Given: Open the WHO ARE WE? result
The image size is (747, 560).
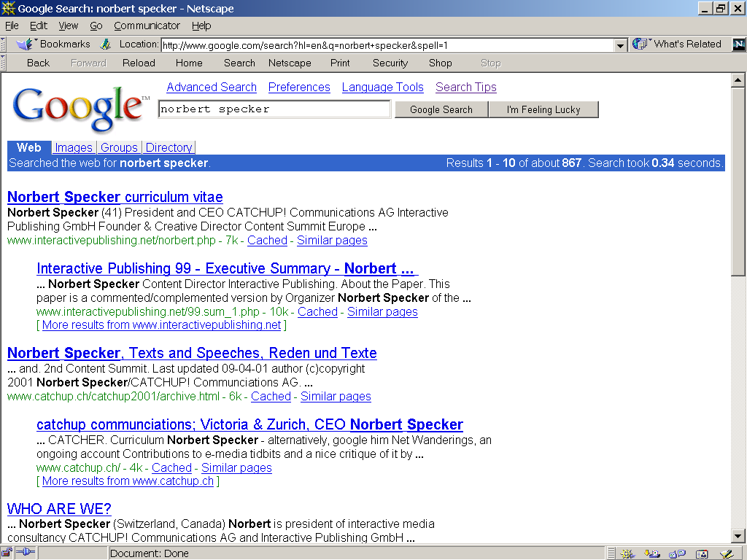Looking at the screenshot, I should [x=59, y=508].
